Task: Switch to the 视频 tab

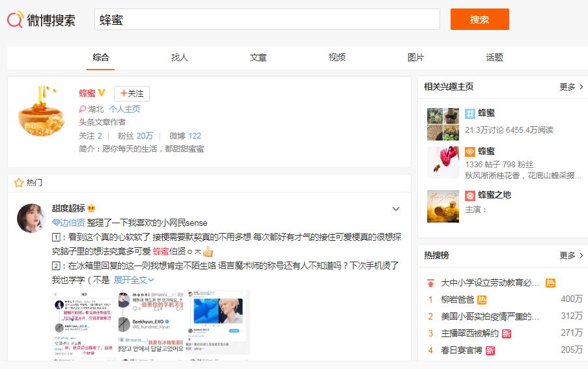Action: (x=337, y=57)
